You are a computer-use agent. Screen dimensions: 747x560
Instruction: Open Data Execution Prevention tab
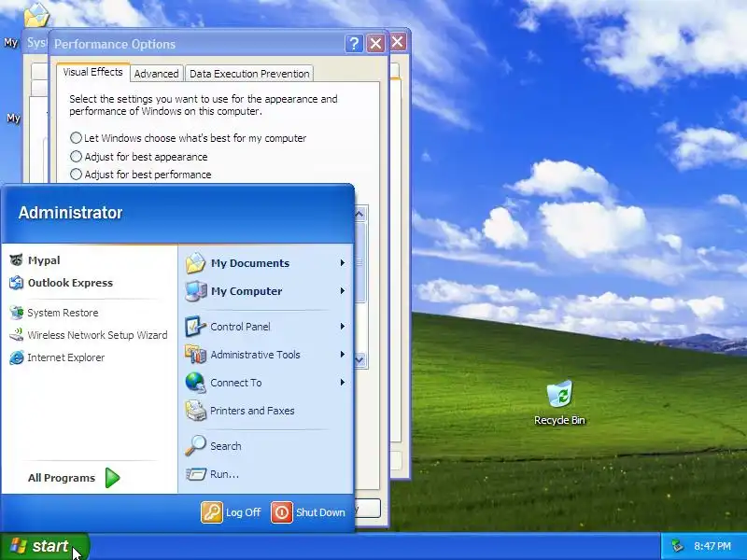coord(249,74)
